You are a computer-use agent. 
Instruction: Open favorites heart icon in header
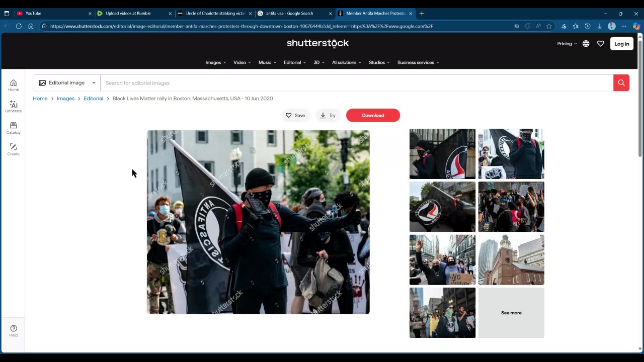(600, 44)
